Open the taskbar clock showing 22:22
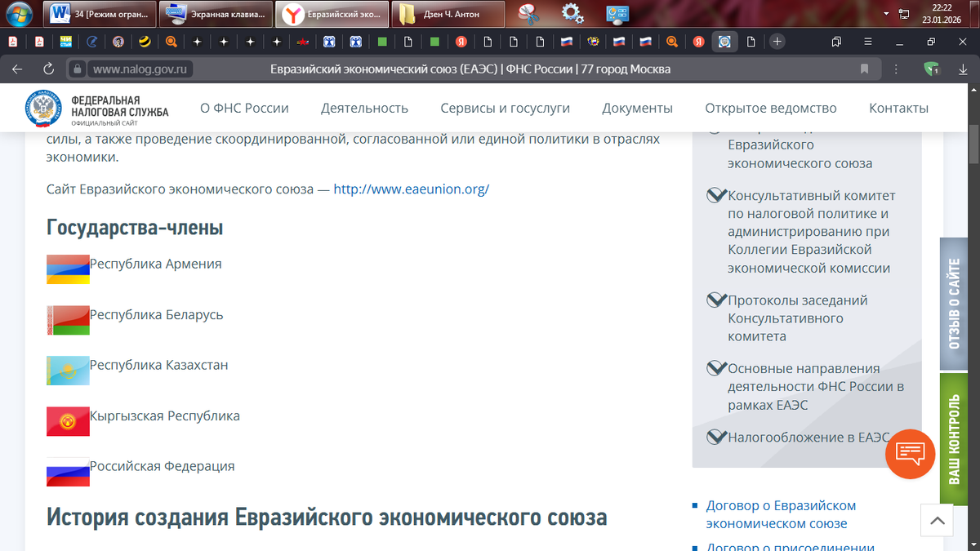 (942, 14)
